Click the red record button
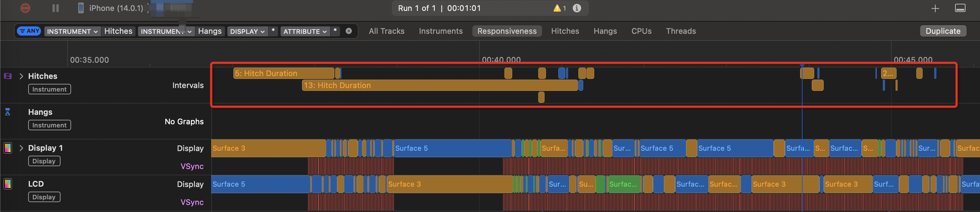 tap(25, 8)
